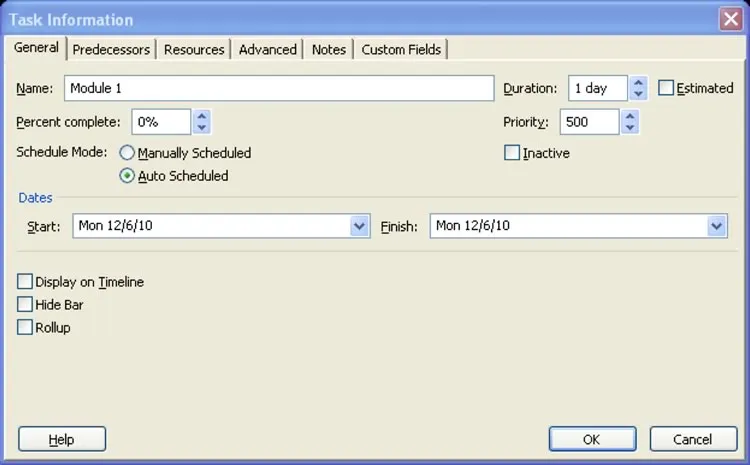Open the Resources tab
The image size is (750, 465).
pos(194,49)
